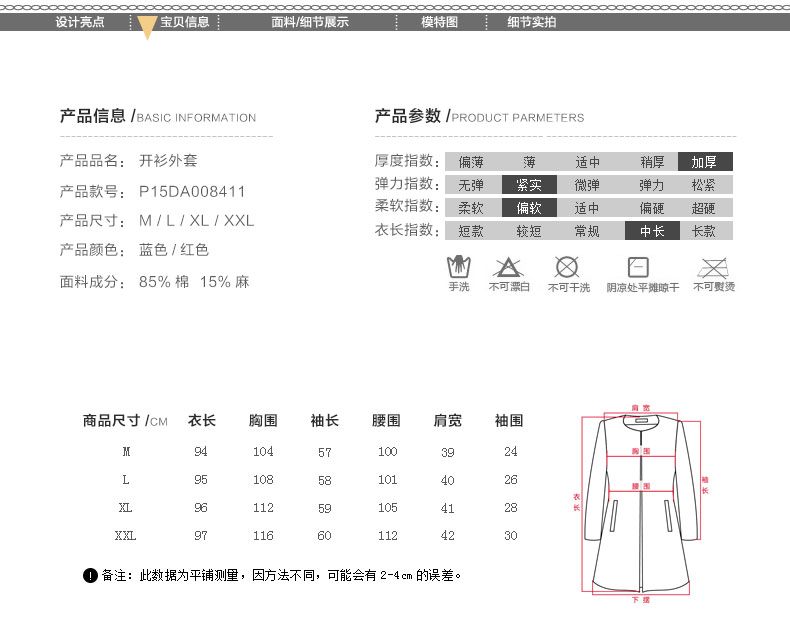This screenshot has width=790, height=635.
Task: Select 超硬 in the softness index
Action: tap(704, 208)
